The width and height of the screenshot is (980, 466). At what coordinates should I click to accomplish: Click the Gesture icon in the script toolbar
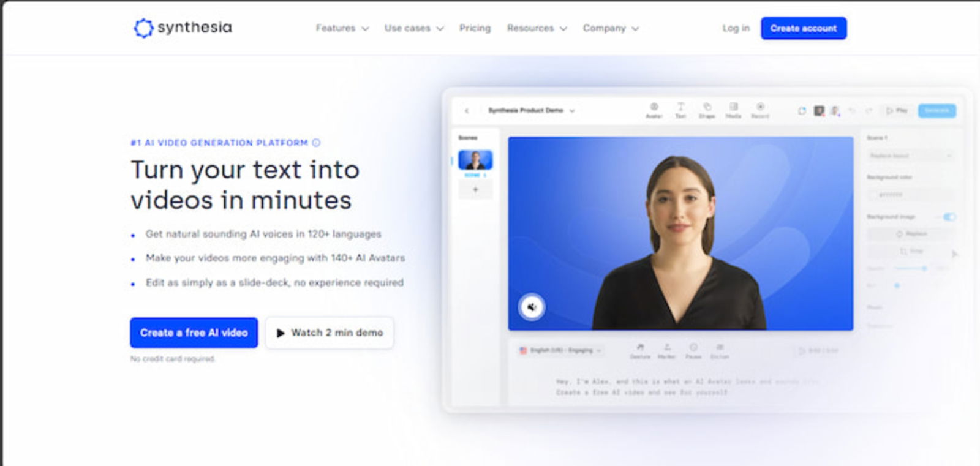click(x=640, y=351)
